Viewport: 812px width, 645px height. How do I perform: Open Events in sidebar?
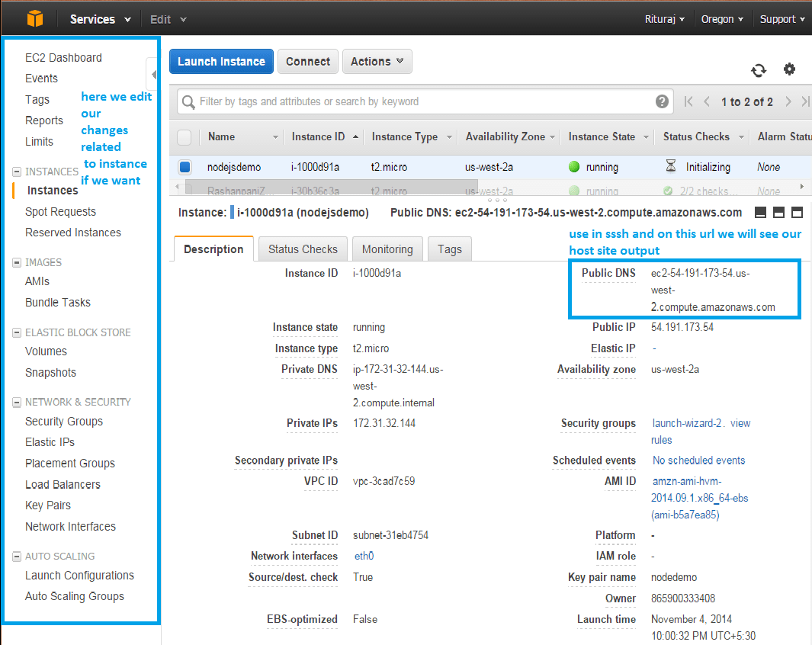[x=41, y=79]
